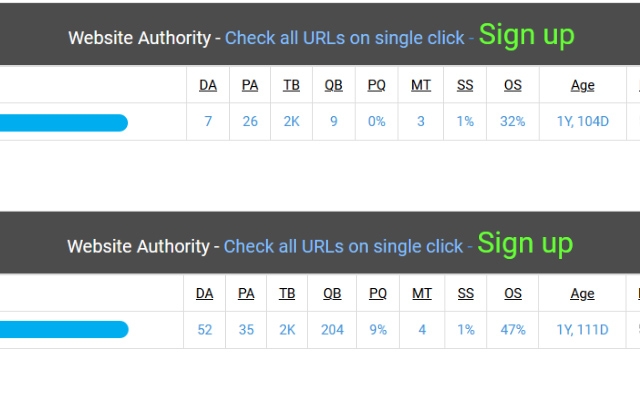Click the age value 1Y, 111D
Image resolution: width=640 pixels, height=400 pixels.
582,330
